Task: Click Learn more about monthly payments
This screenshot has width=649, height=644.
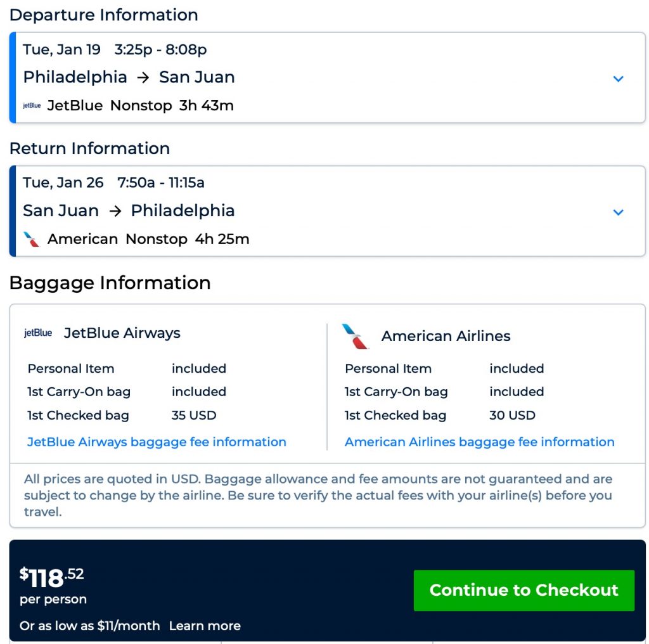Action: (205, 626)
